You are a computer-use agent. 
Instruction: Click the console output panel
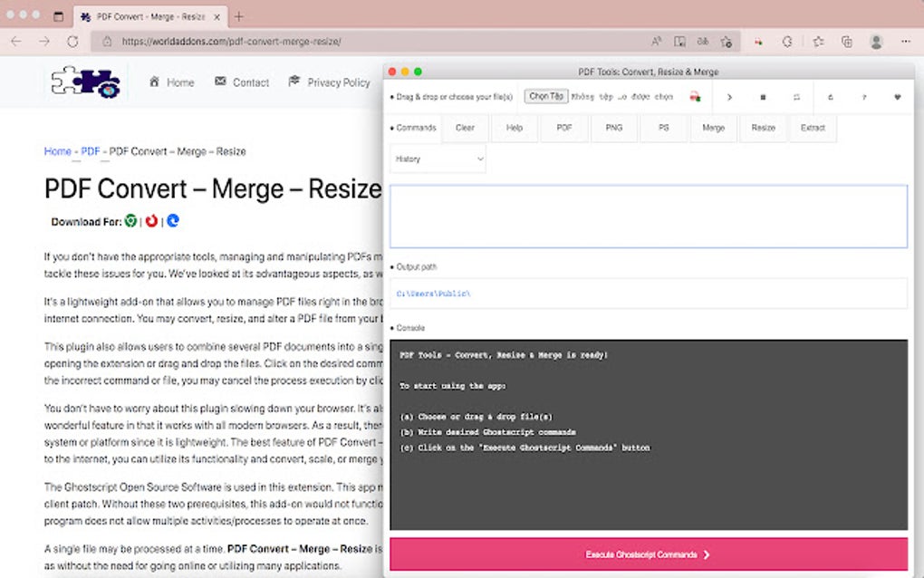(649, 435)
